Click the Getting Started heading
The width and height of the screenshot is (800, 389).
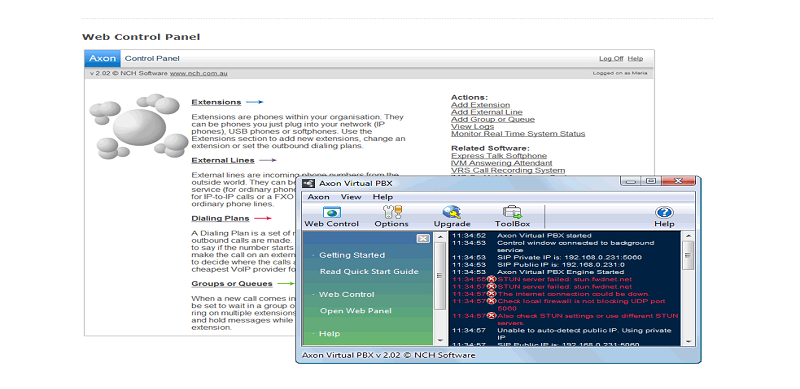[x=352, y=255]
